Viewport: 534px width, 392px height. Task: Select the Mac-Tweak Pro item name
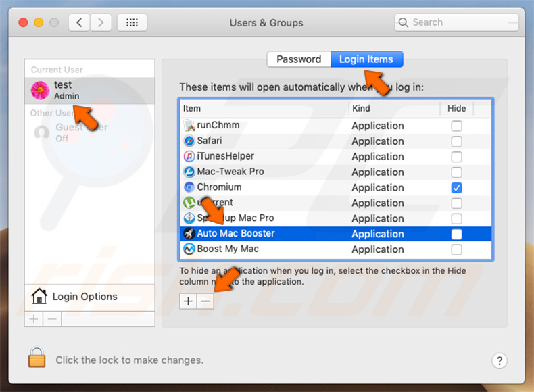[x=230, y=172]
